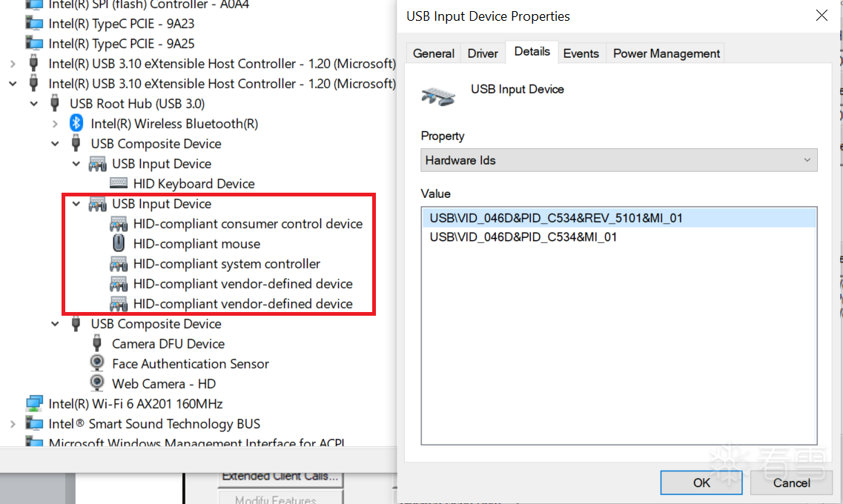
Task: Collapse the USB Root Hub (USB 3.0) node
Action: 34,104
